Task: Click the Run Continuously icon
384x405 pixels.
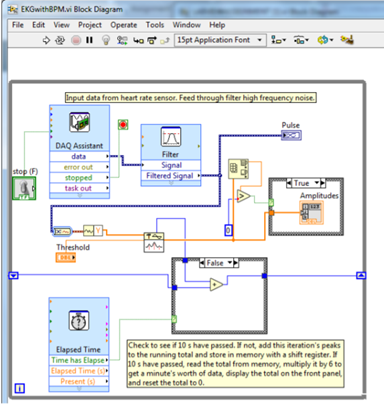Action: [x=60, y=40]
